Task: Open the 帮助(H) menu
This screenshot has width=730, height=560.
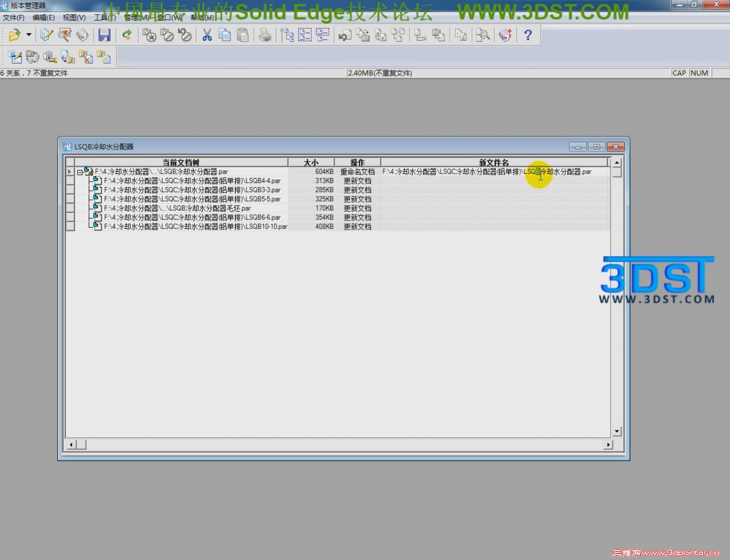Action: click(x=202, y=18)
